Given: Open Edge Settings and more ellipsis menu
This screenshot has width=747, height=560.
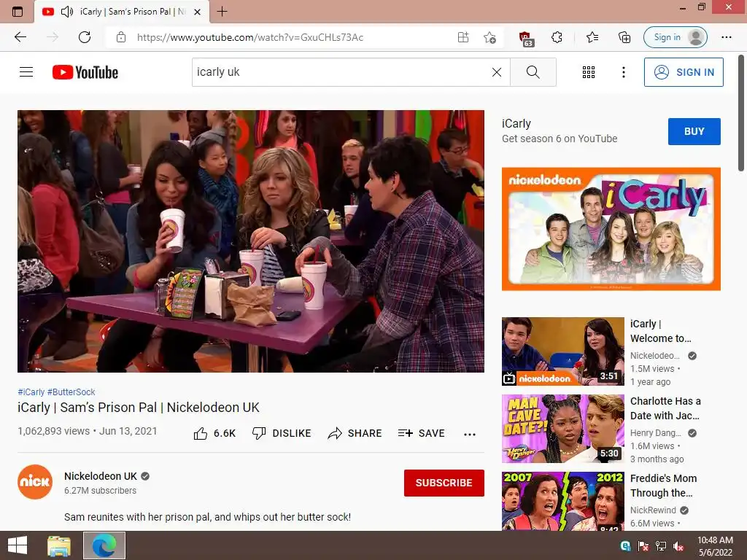Looking at the screenshot, I should pyautogui.click(x=726, y=37).
